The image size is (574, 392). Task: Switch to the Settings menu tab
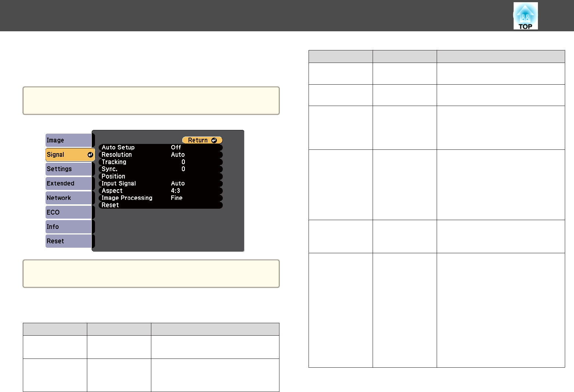68,169
